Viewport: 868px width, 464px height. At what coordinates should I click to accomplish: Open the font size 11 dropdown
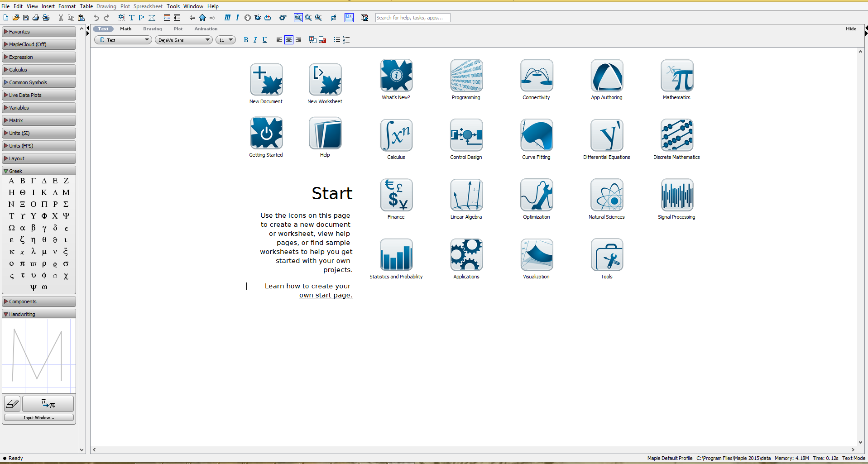(x=225, y=40)
